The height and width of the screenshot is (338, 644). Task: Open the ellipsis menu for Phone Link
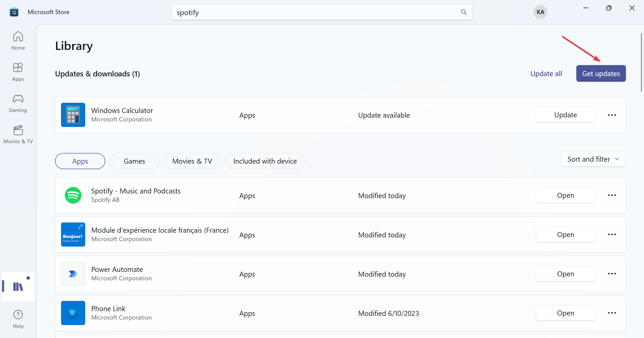[612, 313]
